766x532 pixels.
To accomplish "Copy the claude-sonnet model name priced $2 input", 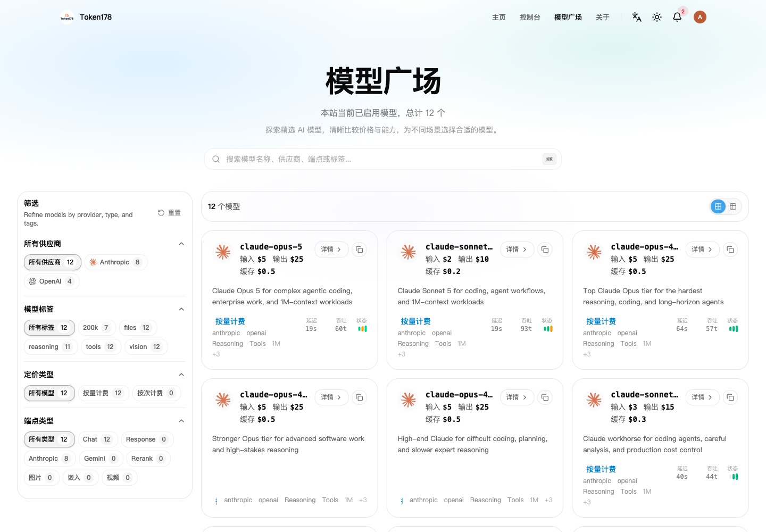I will point(545,250).
